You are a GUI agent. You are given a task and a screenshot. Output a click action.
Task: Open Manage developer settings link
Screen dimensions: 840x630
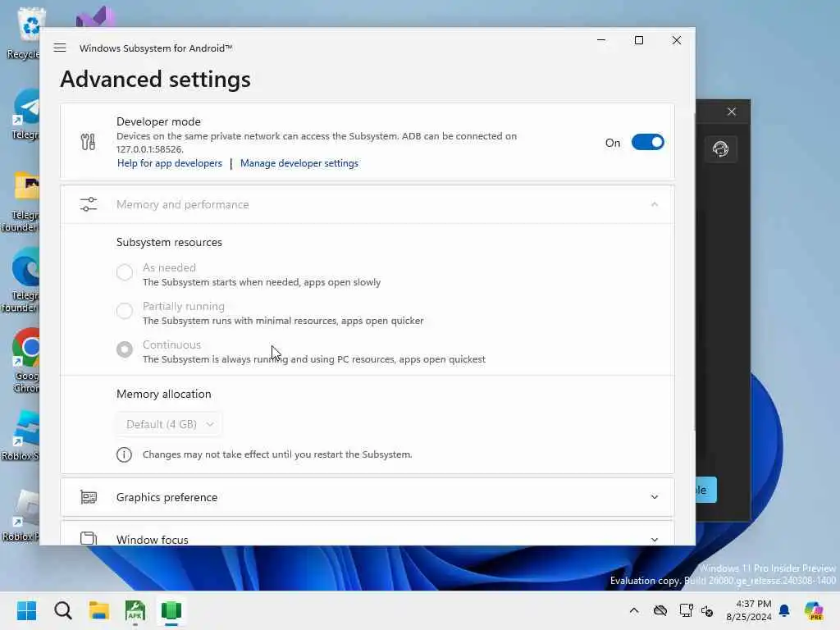(299, 163)
